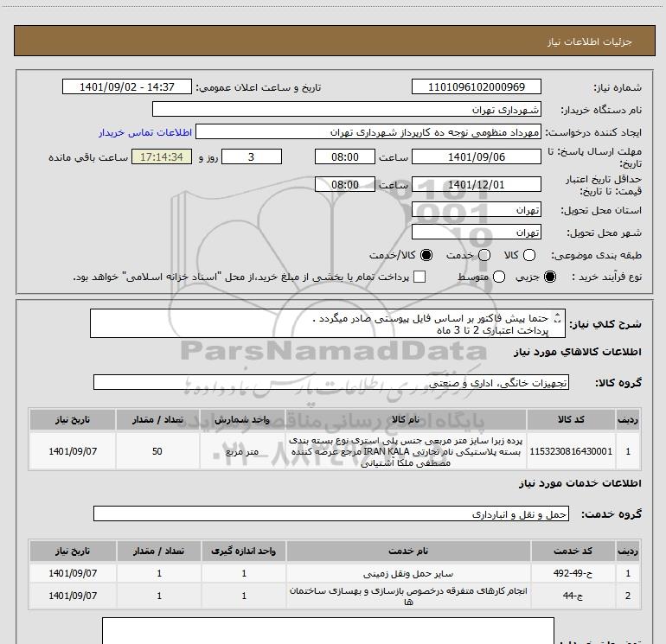Screen dimensions: 666x644
Task: Click the remaining time countdown 17:14:34
Action: [162, 156]
